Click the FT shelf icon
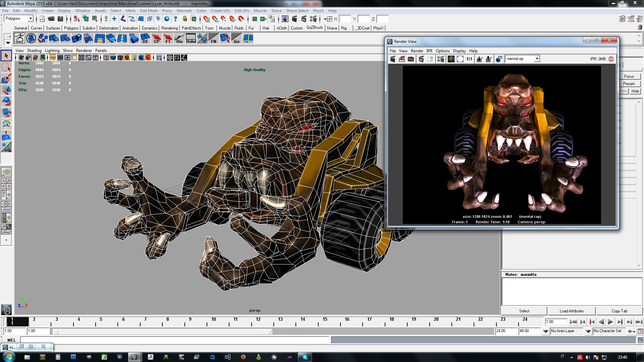644x362 pixels. click(x=168, y=38)
